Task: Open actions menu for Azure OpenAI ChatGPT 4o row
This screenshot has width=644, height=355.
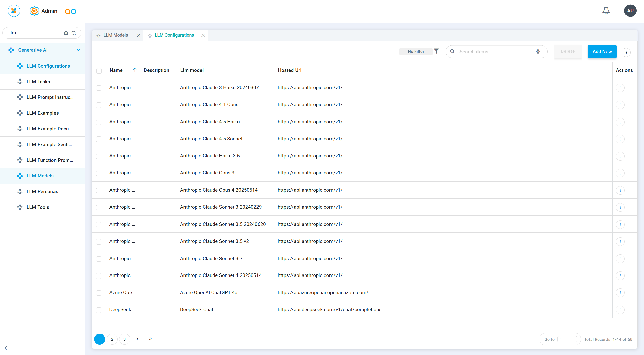Action: click(x=620, y=293)
